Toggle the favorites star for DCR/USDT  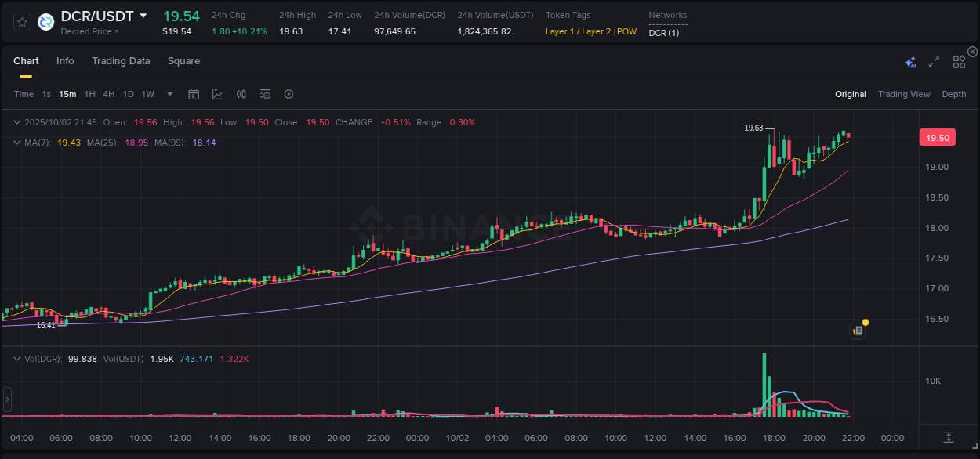21,21
